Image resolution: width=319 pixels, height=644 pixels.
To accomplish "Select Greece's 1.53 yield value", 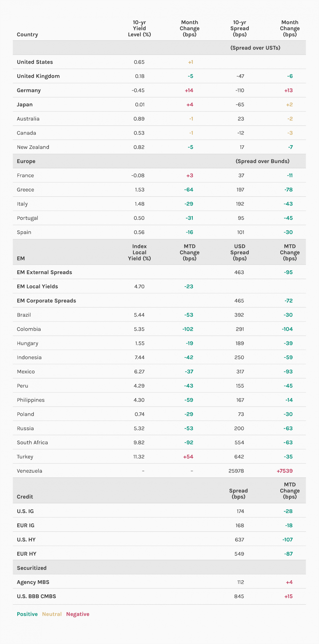I will coord(139,190).
